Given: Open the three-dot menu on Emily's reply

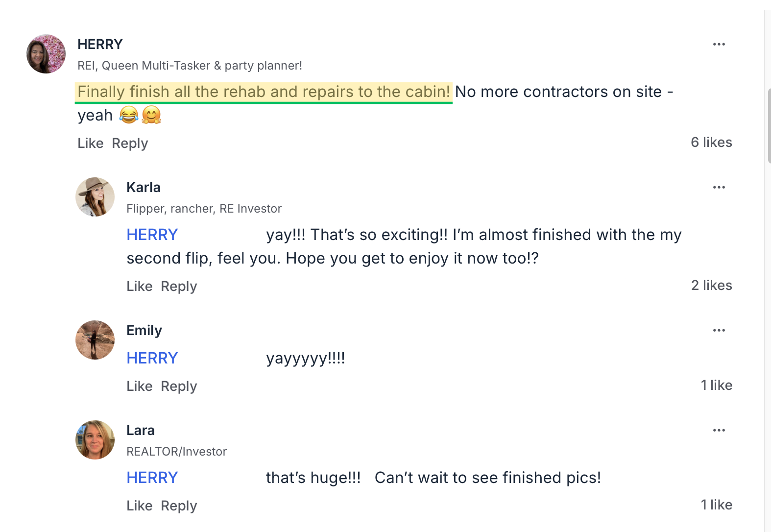Looking at the screenshot, I should coord(719,330).
